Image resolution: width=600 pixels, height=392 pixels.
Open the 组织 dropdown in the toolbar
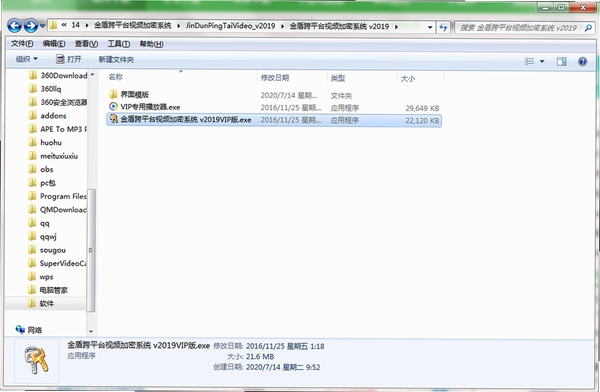point(26,59)
